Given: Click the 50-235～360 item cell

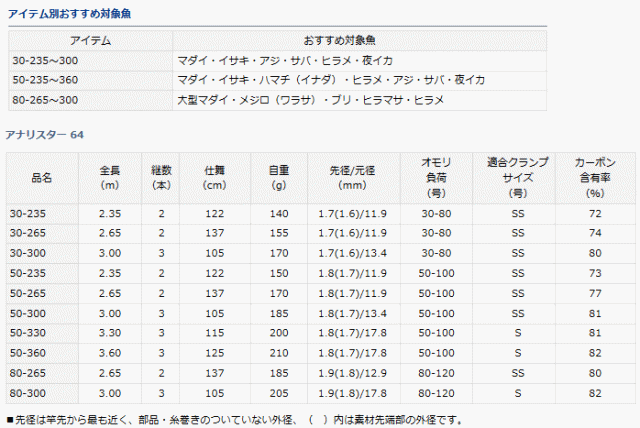Looking at the screenshot, I should (90, 80).
